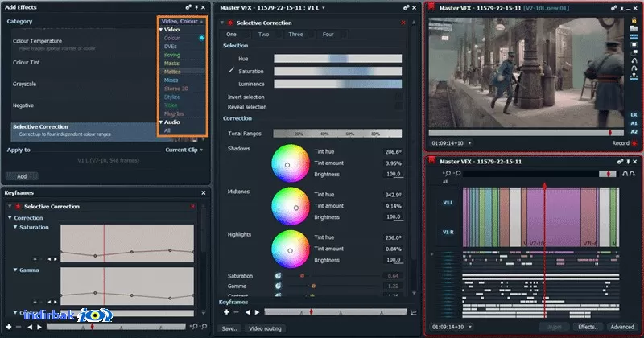Add keyframe to Gamma graph row
644x338 pixels.
pyautogui.click(x=35, y=302)
